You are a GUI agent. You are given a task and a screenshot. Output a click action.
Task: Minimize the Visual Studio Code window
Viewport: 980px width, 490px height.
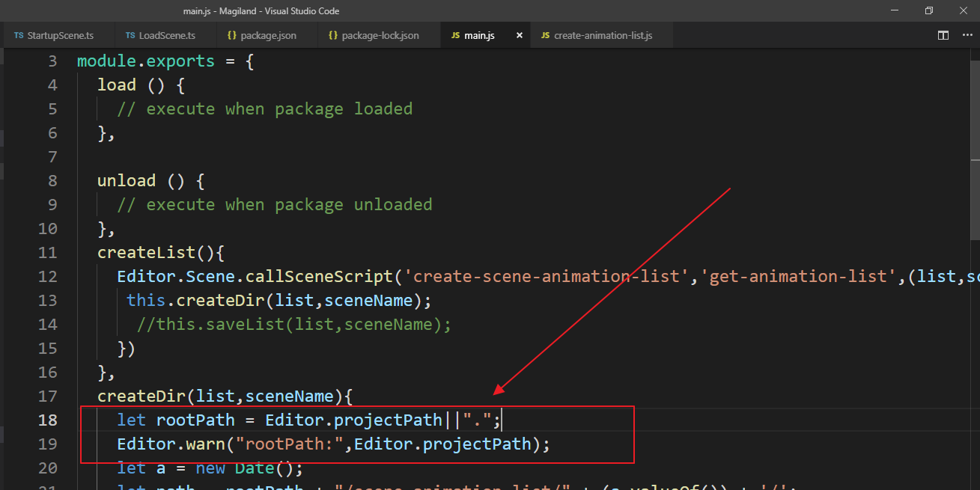894,10
